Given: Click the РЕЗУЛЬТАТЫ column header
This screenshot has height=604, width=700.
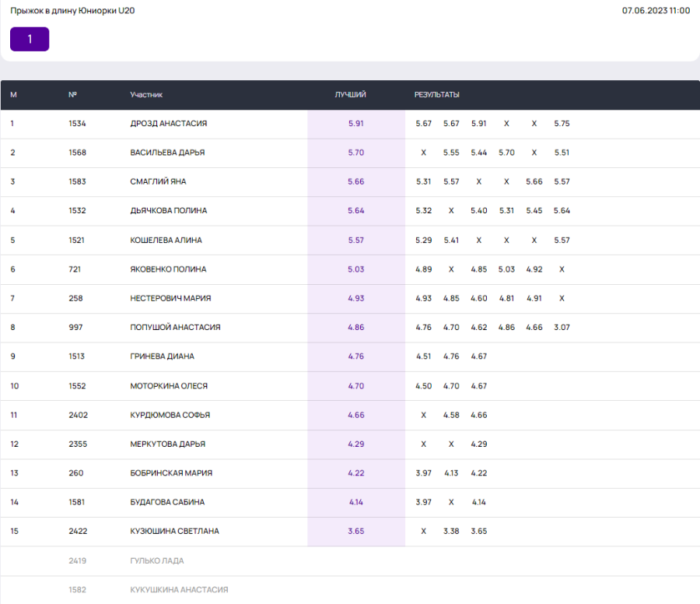Looking at the screenshot, I should pos(436,95).
